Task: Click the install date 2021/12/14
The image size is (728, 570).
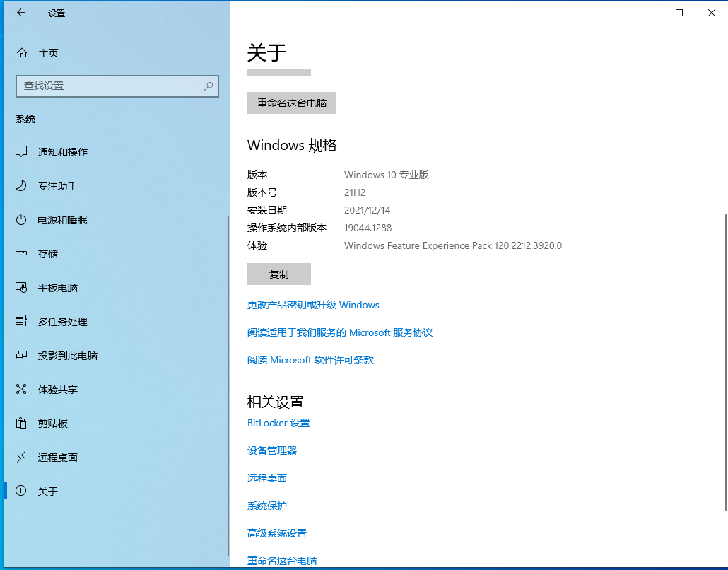Action: [368, 210]
